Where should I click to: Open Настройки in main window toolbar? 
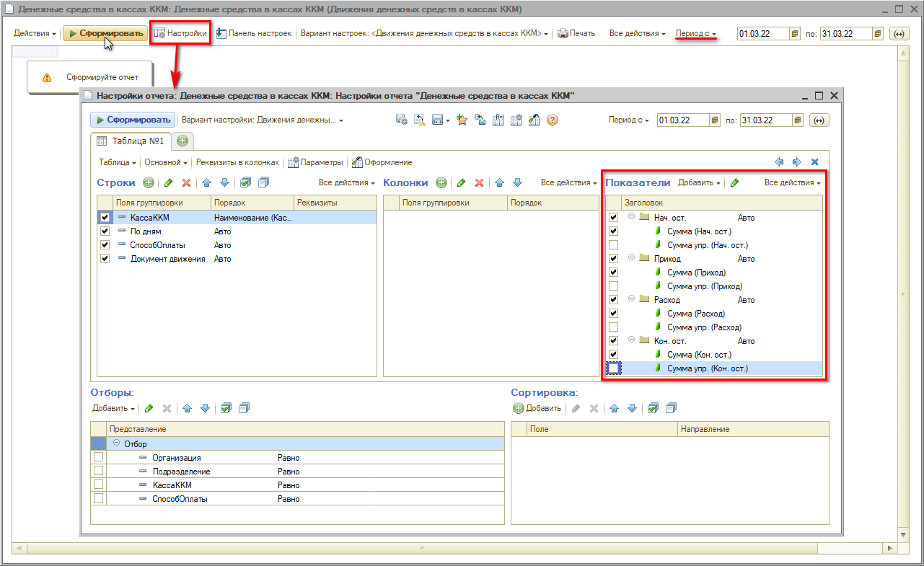pos(180,33)
